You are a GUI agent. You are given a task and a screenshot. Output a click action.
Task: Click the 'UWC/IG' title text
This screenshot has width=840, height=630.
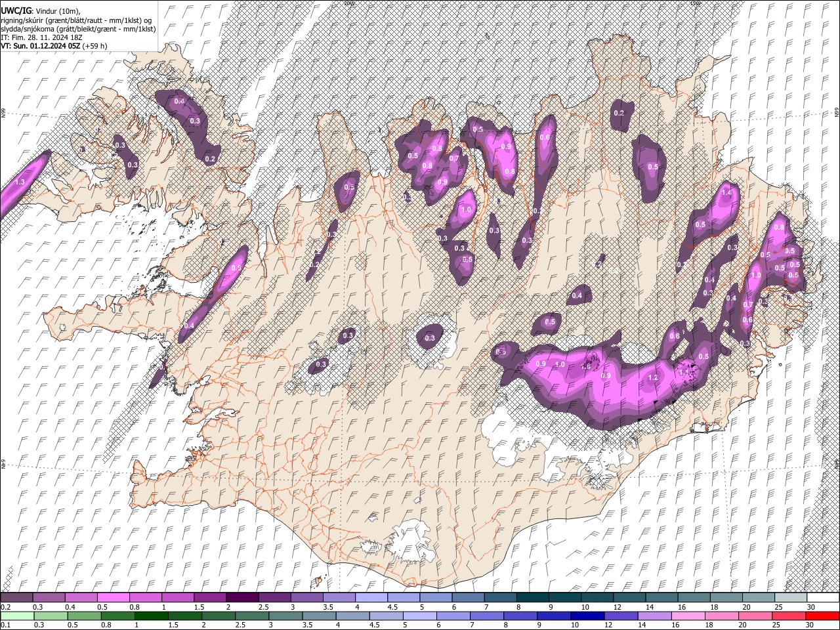coord(16,10)
